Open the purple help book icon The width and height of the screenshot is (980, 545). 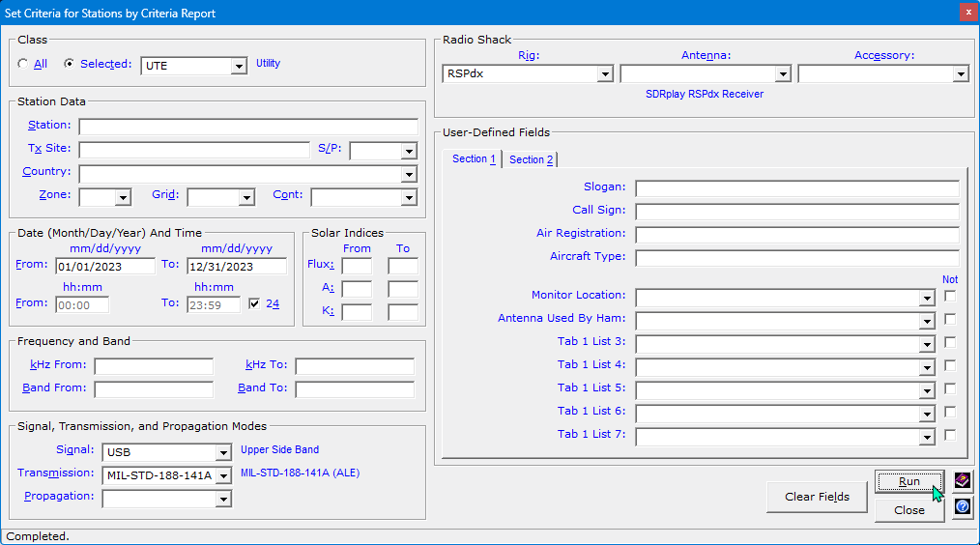[962, 480]
